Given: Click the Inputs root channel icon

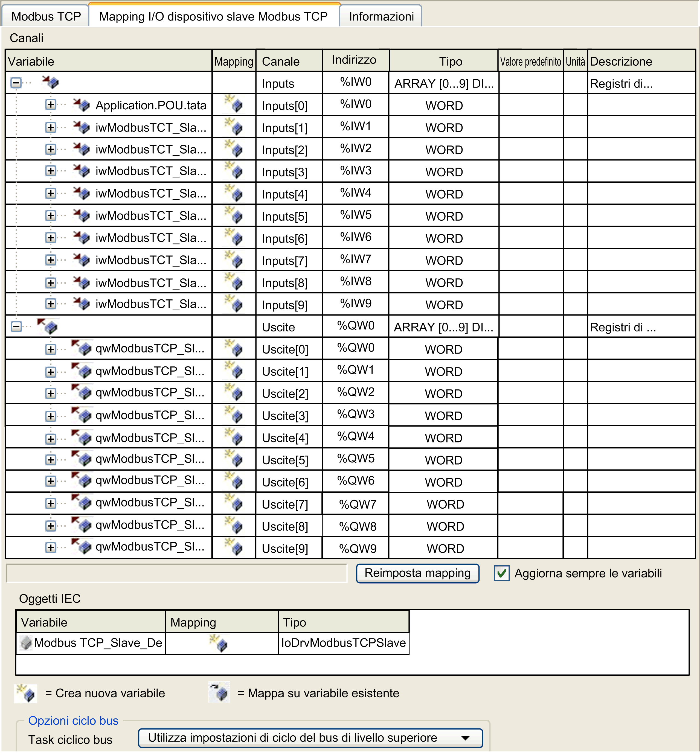Looking at the screenshot, I should point(51,82).
